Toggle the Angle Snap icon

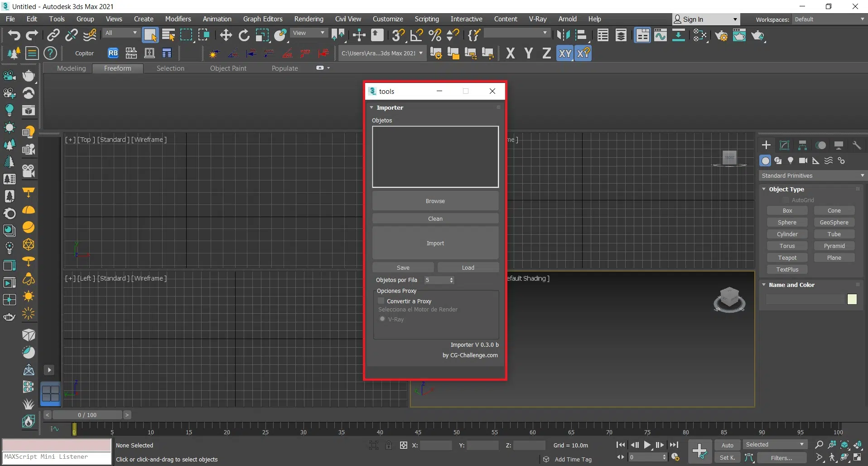416,35
